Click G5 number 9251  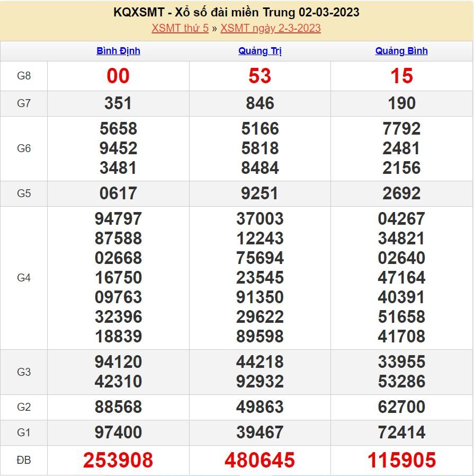260,193
